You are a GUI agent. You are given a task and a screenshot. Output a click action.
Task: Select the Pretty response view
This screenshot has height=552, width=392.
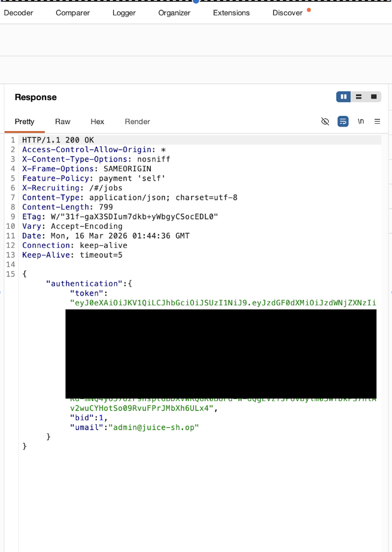(24, 122)
